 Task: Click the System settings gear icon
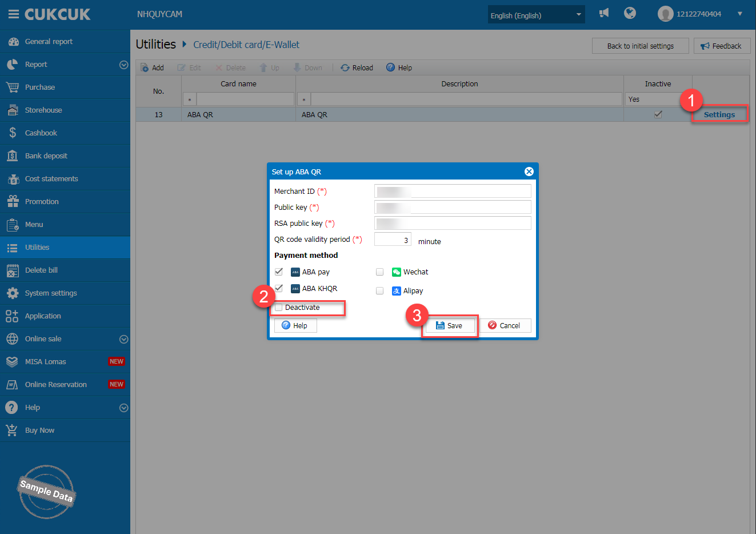tap(12, 293)
